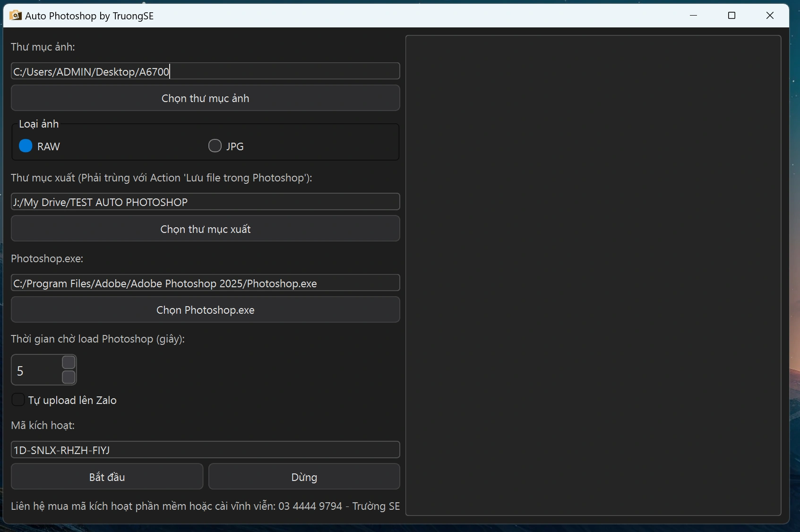Screen dimensions: 800x532
Task: Stop processing with the 'Dừng' button
Action: point(304,477)
